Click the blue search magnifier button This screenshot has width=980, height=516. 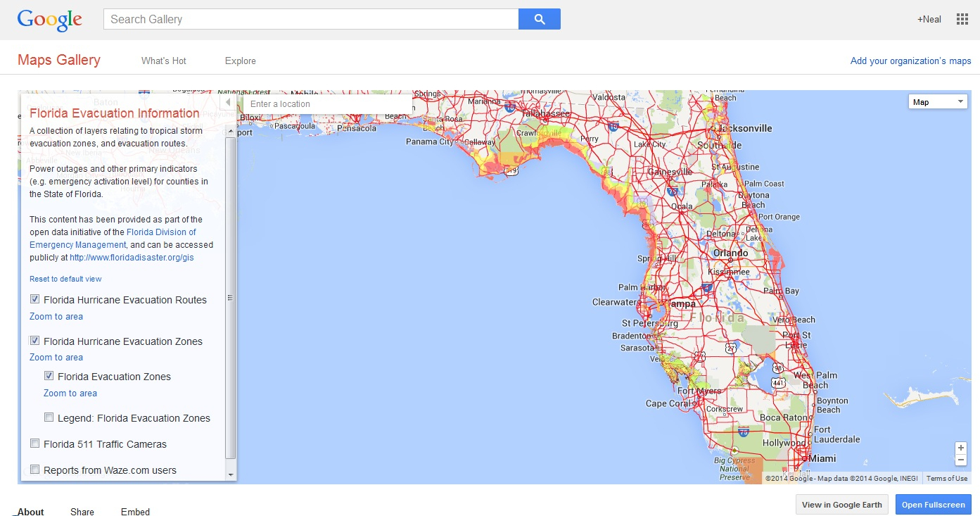pyautogui.click(x=539, y=20)
